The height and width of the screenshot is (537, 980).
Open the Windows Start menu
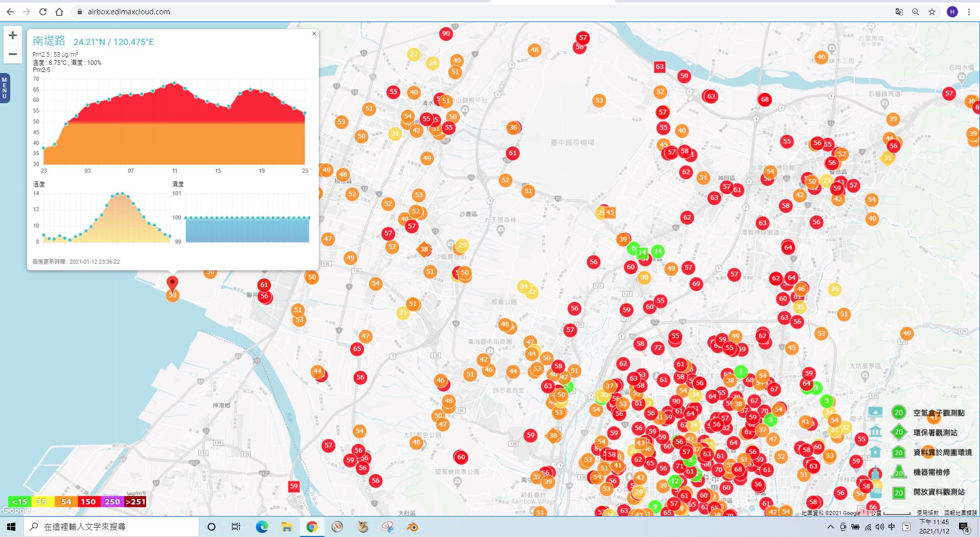click(x=11, y=527)
